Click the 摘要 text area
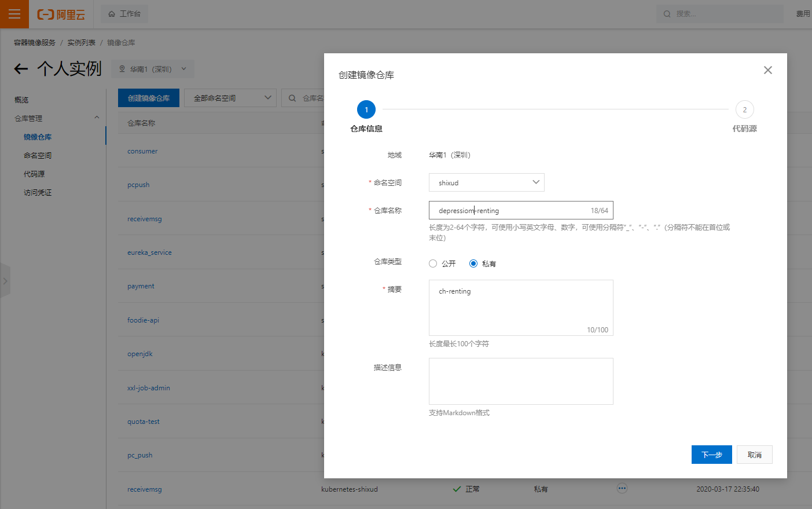This screenshot has height=509, width=812. [521, 307]
